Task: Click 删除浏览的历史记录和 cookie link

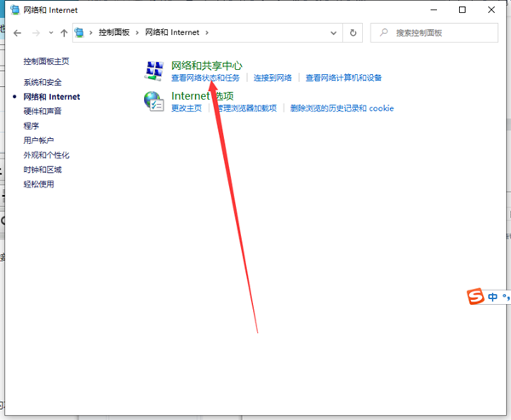Action: tap(342, 108)
